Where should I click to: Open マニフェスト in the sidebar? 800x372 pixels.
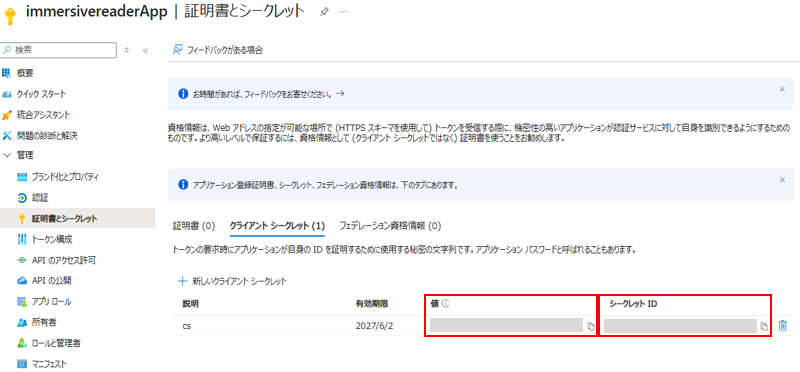click(x=49, y=364)
